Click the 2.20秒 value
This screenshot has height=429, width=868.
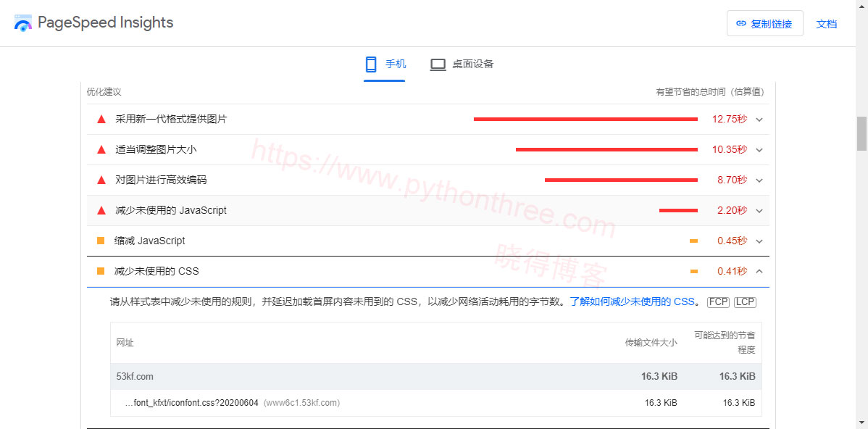(x=732, y=210)
